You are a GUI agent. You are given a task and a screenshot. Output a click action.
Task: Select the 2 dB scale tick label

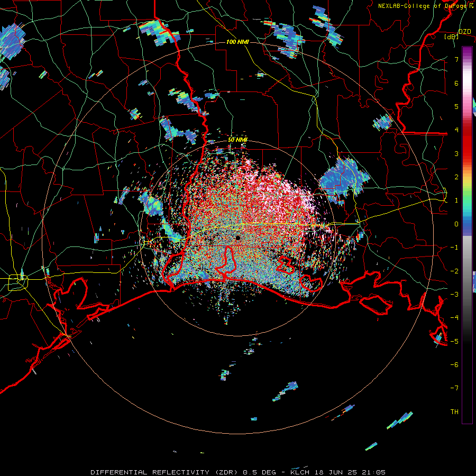point(456,177)
